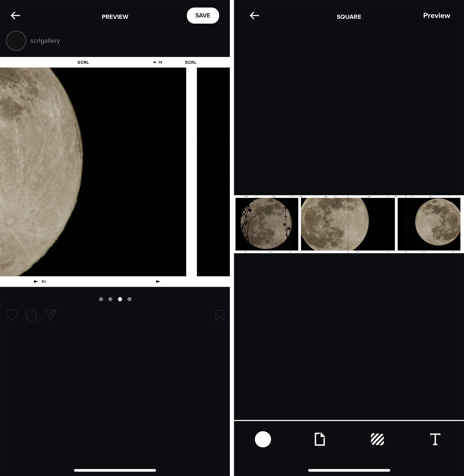Open the page template icon
The image size is (464, 476).
(x=319, y=439)
